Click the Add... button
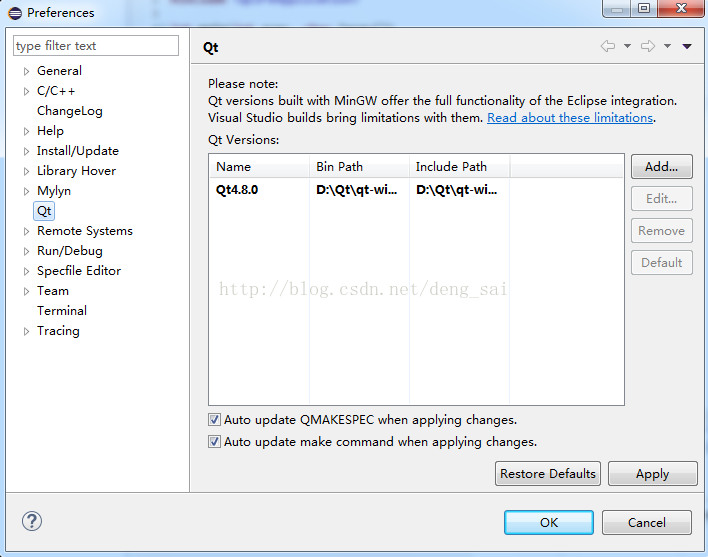The image size is (708, 557). (661, 167)
